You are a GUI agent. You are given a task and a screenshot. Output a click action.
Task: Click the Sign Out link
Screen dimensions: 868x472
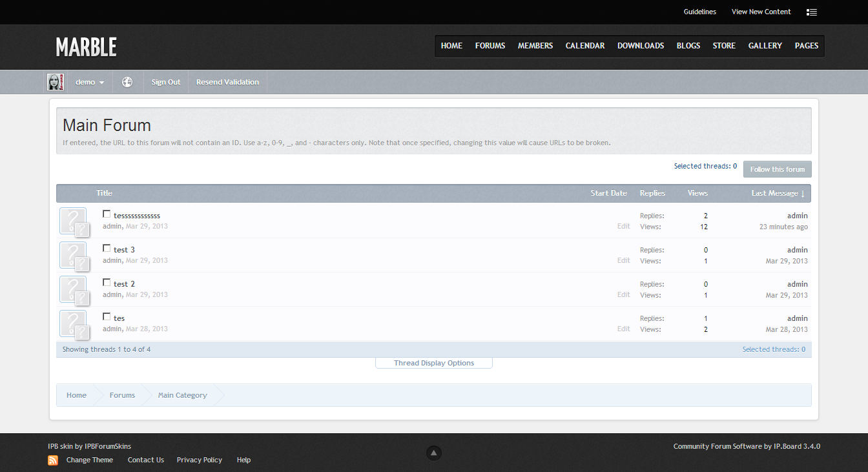(166, 82)
